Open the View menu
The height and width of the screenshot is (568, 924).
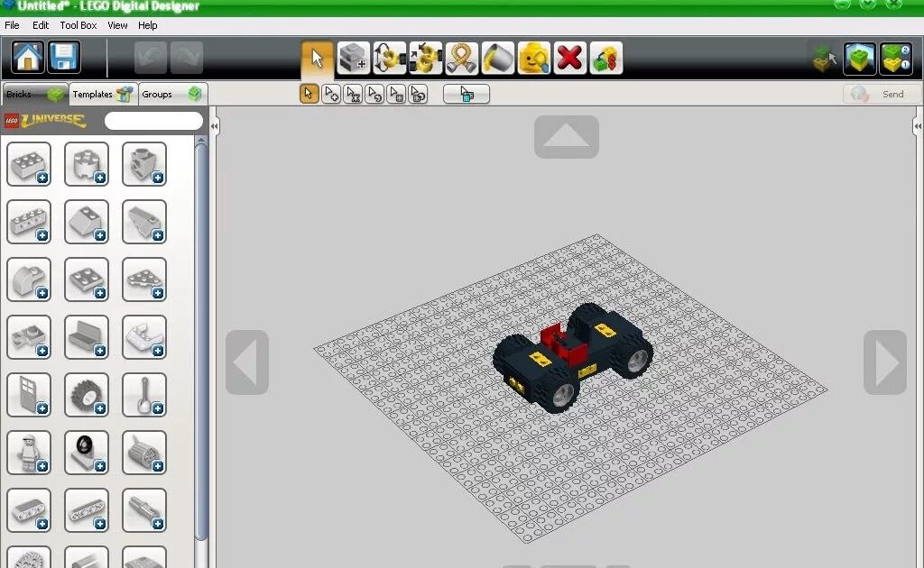tap(117, 25)
